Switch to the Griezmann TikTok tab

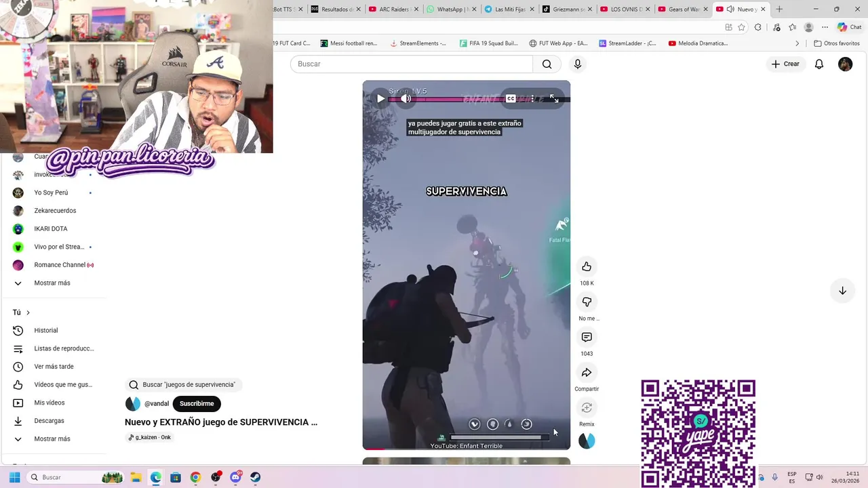point(566,9)
